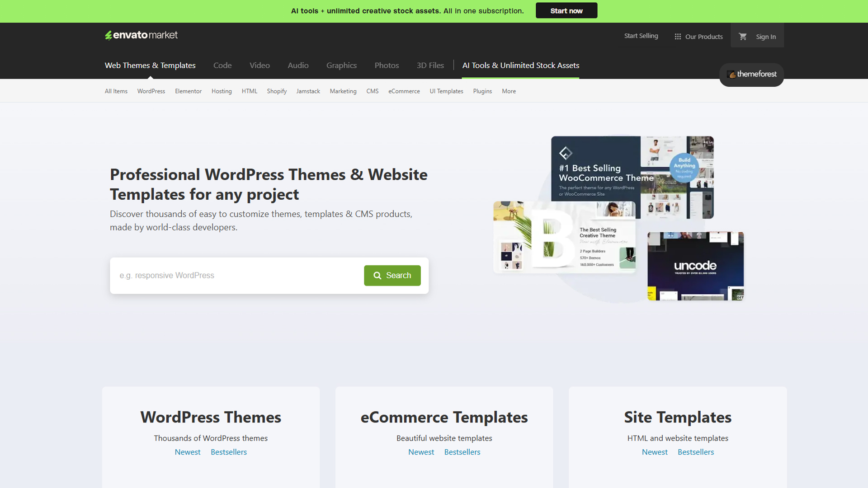Open the CMS submenu item
This screenshot has width=868, height=488.
[373, 91]
